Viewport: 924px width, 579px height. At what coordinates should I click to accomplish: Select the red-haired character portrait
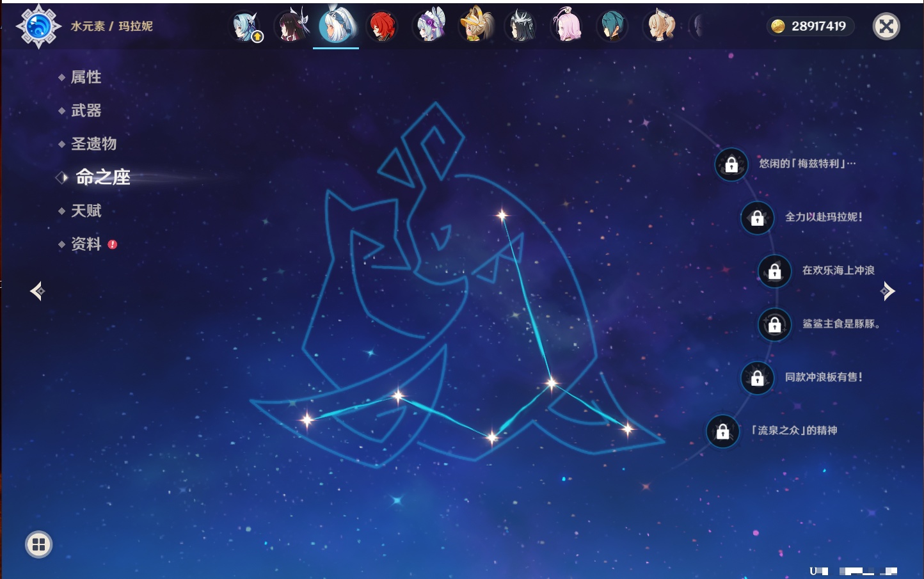[x=382, y=27]
